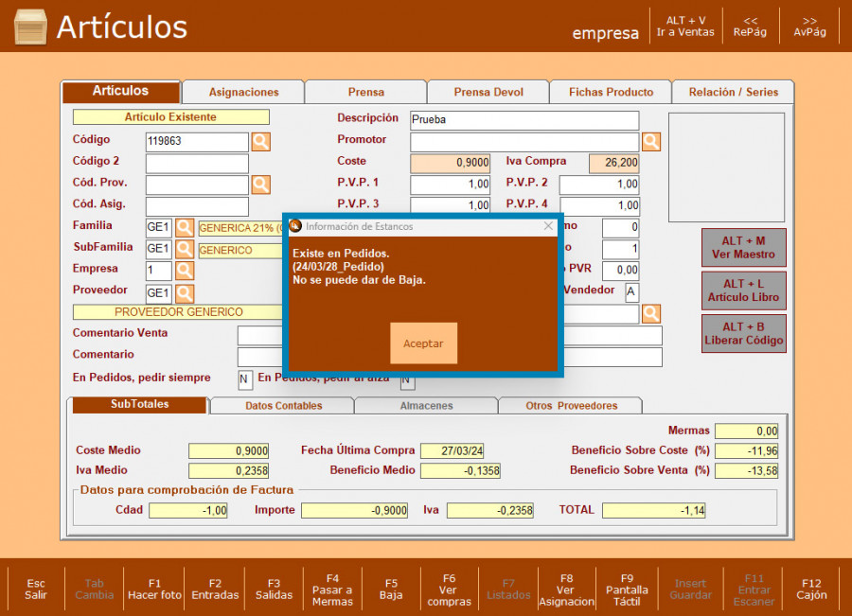Click the search icon next to Código field

click(260, 142)
